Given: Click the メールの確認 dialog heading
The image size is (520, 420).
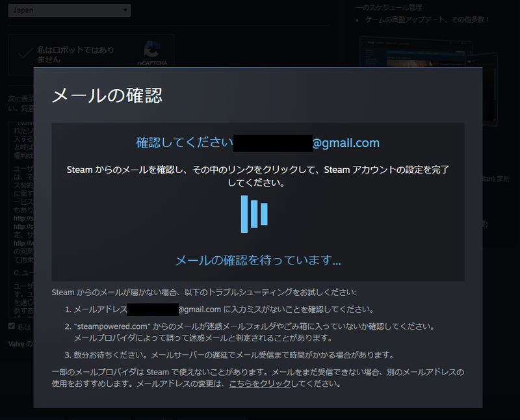Looking at the screenshot, I should [107, 95].
